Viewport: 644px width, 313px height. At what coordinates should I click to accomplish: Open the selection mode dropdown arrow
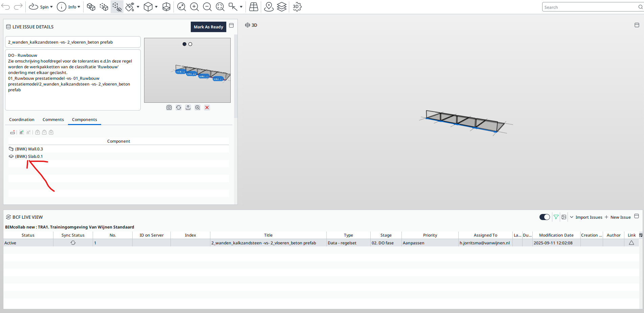(x=241, y=7)
